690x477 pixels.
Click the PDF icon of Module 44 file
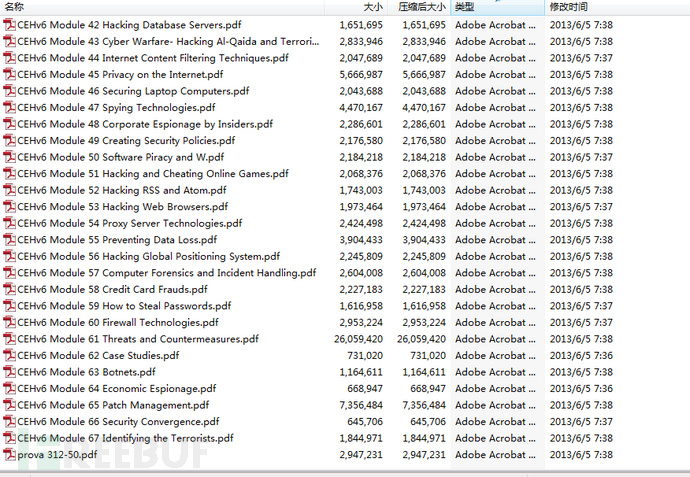point(9,58)
